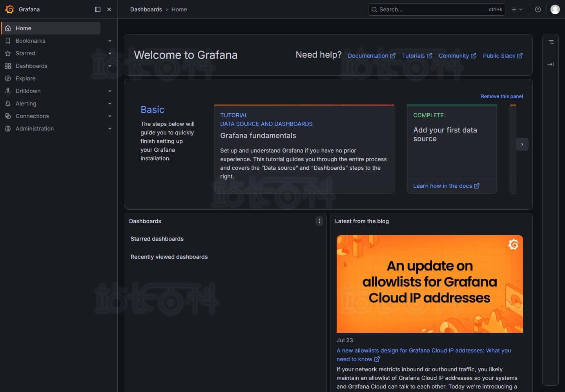Click the Home house icon

tap(8, 28)
